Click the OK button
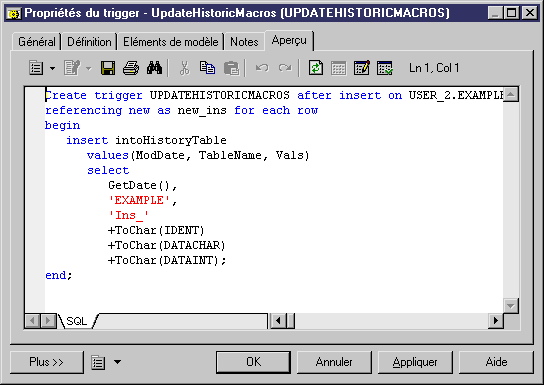This screenshot has height=385, width=544. click(253, 362)
